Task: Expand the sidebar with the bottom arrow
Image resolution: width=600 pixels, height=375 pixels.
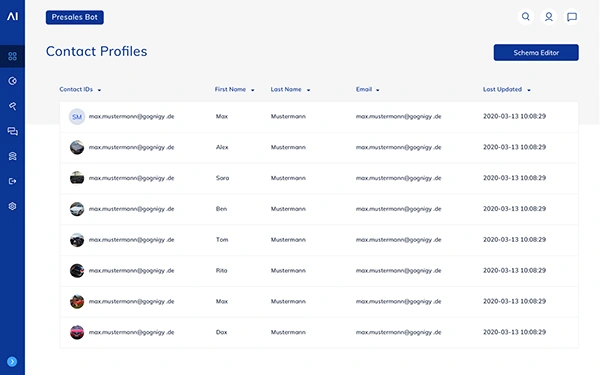Action: pos(12,362)
